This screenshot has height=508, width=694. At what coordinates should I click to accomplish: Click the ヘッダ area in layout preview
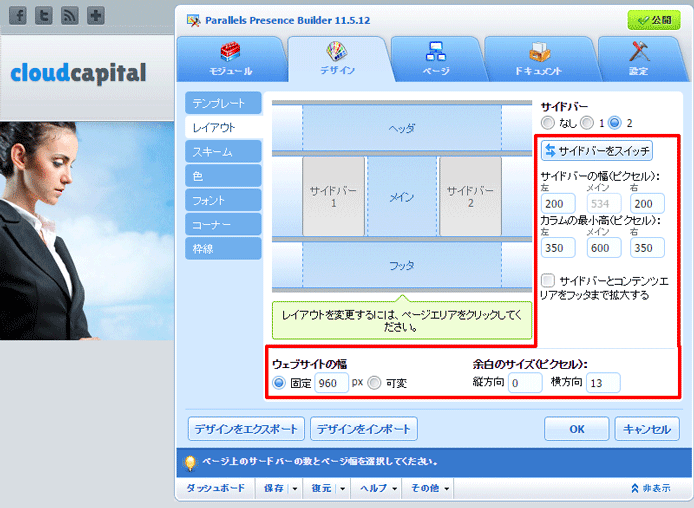tap(401, 129)
